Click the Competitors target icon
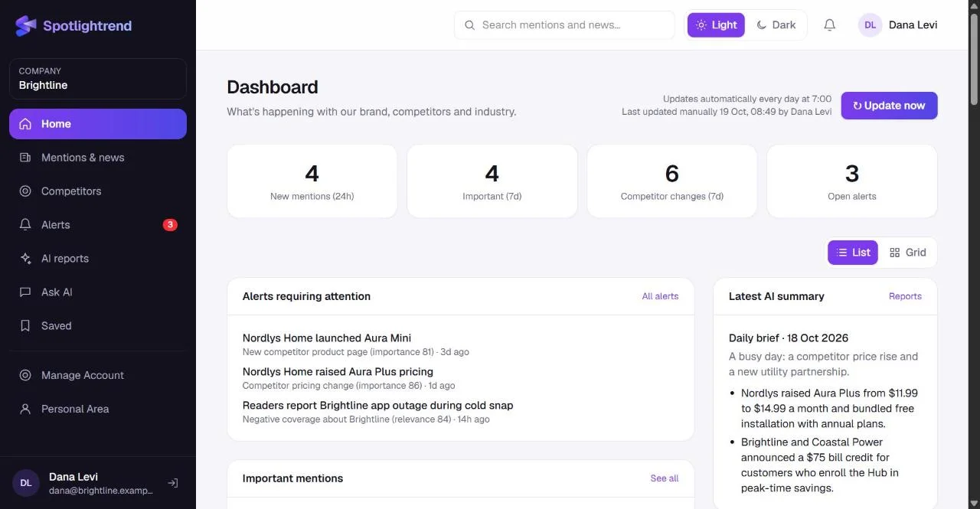Screen dimensions: 980x509 [x=25, y=191]
